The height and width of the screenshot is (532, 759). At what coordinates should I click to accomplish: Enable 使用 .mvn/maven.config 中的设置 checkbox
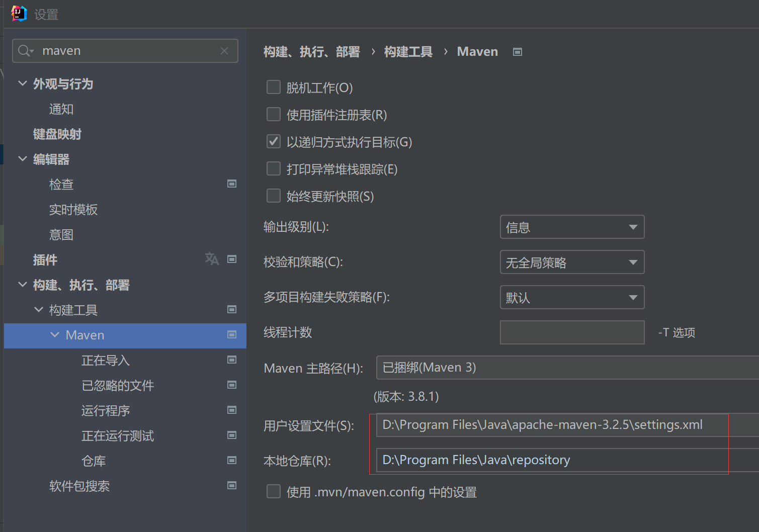coord(274,491)
